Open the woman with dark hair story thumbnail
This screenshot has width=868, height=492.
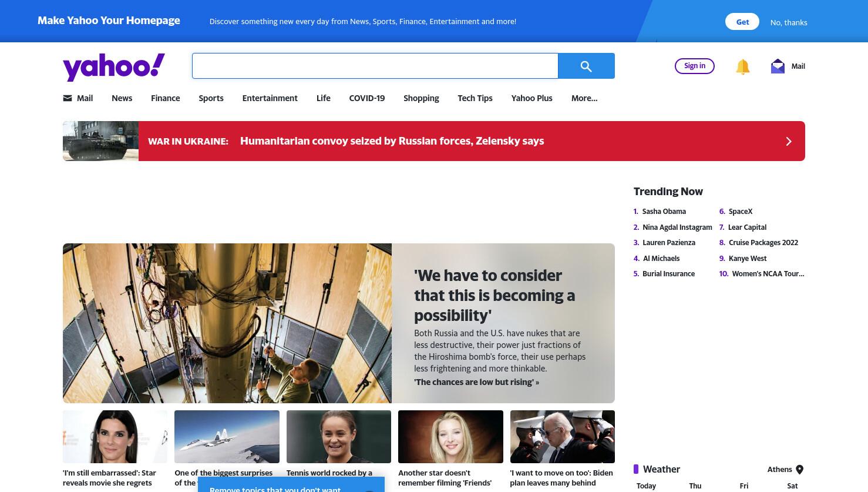click(x=115, y=437)
